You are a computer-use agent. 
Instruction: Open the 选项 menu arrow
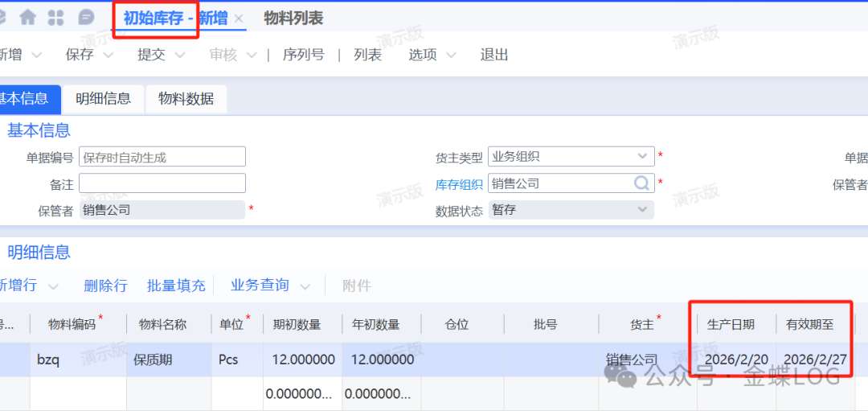click(x=451, y=55)
